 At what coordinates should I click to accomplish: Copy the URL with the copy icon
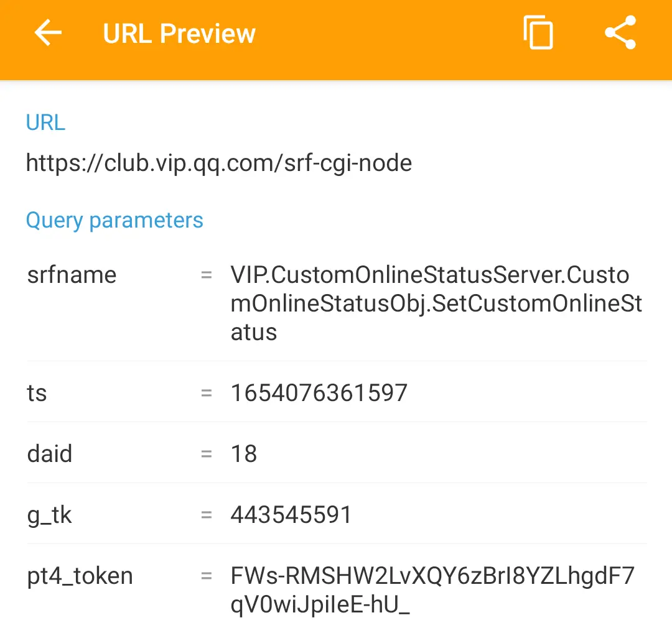coord(538,32)
